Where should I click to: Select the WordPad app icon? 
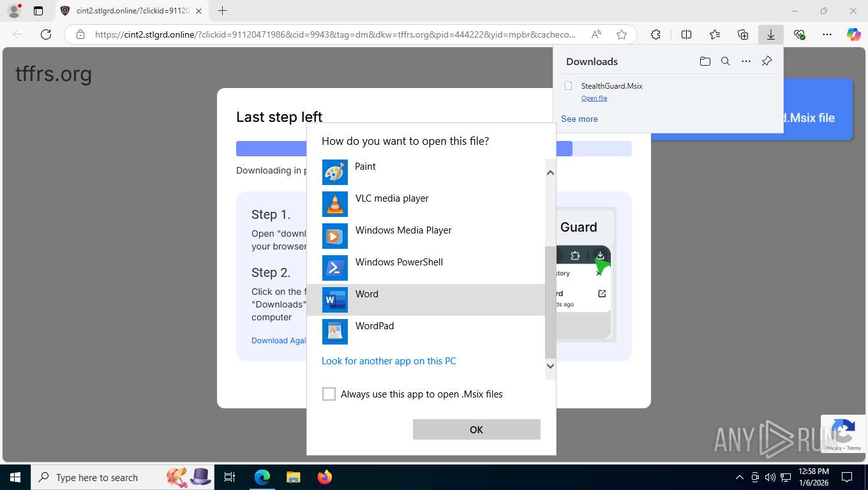coord(334,332)
